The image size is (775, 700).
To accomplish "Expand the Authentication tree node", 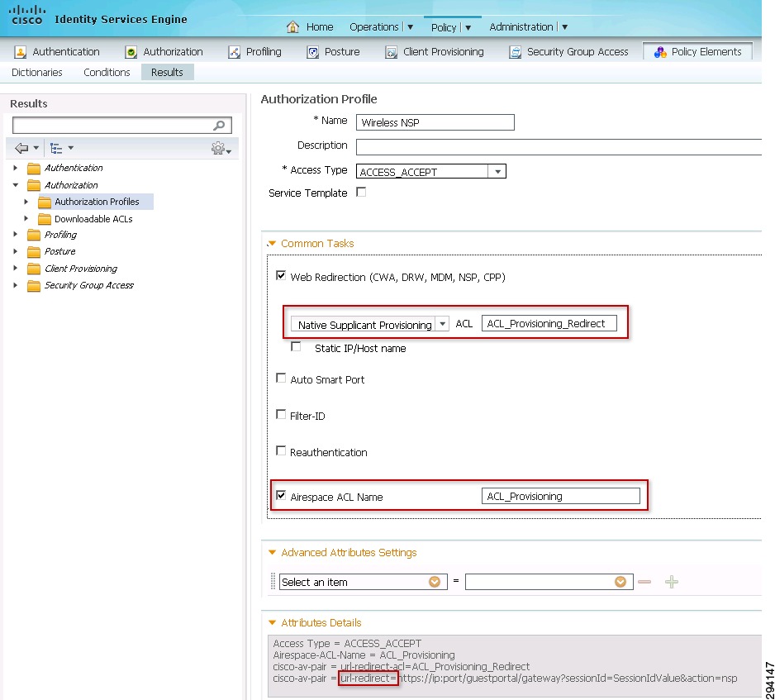I will pyautogui.click(x=16, y=168).
